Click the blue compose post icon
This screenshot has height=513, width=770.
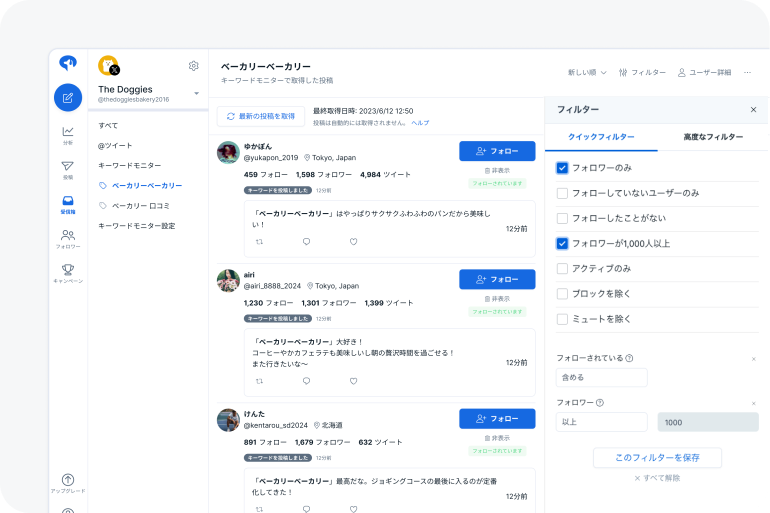(x=68, y=98)
